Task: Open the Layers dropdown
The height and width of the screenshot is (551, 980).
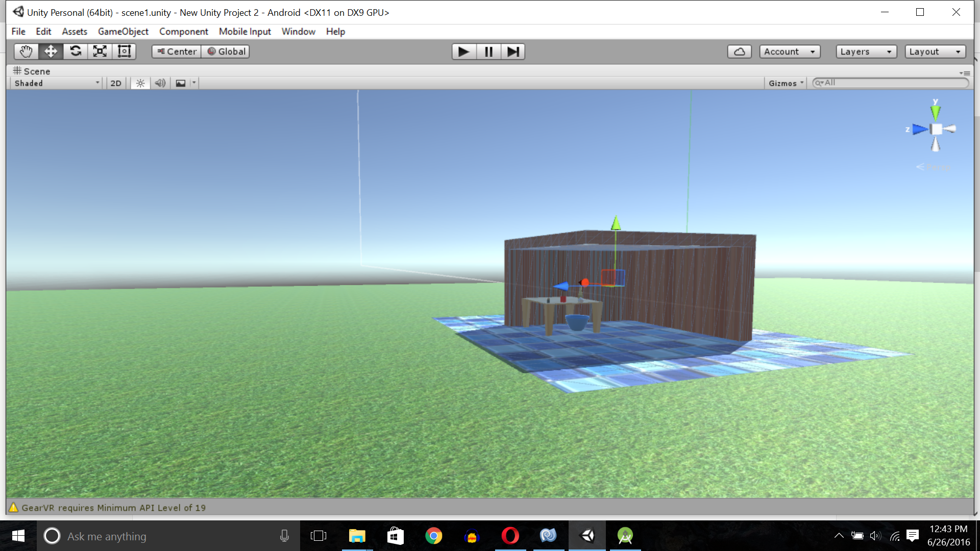Action: coord(866,52)
